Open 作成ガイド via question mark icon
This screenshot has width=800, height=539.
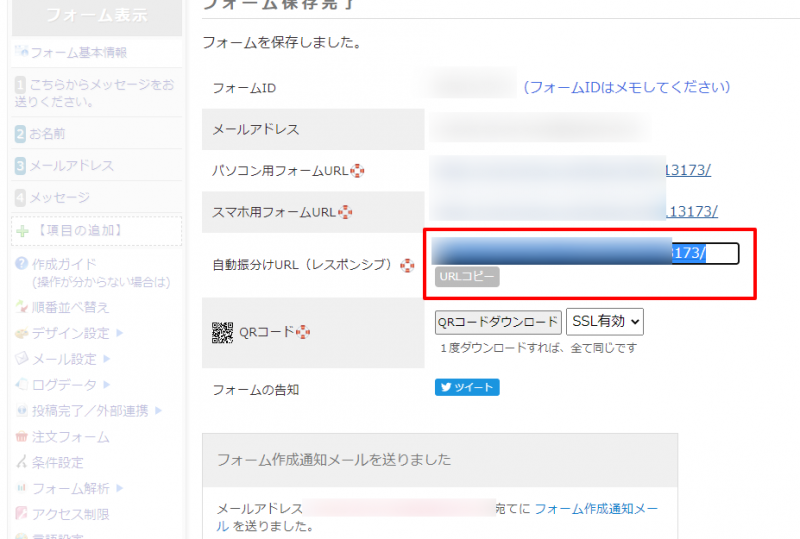pos(22,264)
